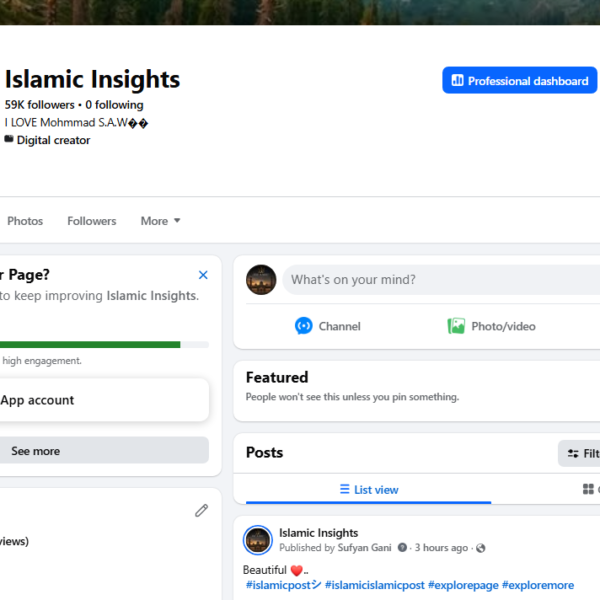Screen dimensions: 600x600
Task: Click the high engagement text
Action: pos(42,360)
